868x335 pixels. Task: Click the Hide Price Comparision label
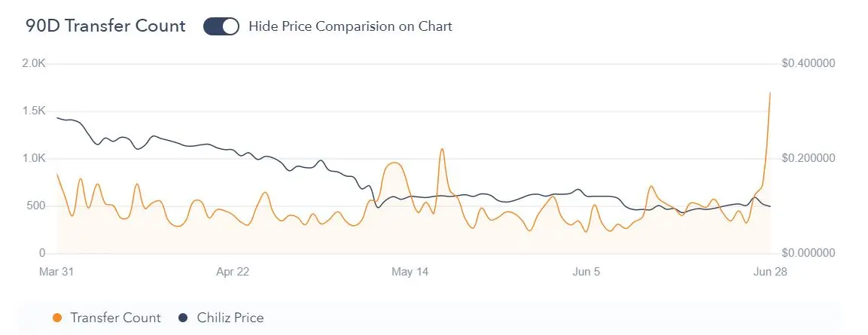pyautogui.click(x=350, y=26)
